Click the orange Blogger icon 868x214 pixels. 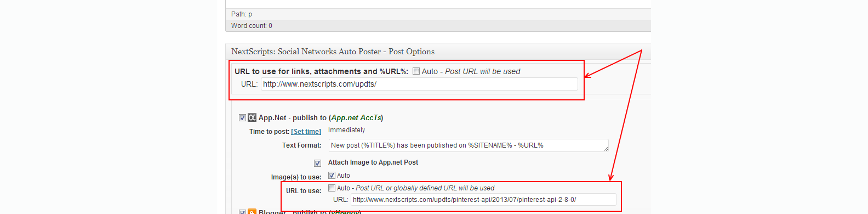click(x=252, y=211)
